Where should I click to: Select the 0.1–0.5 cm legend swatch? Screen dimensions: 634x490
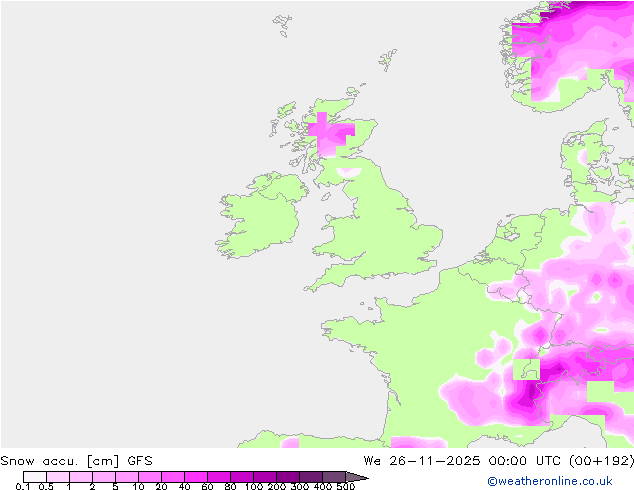click(x=35, y=477)
